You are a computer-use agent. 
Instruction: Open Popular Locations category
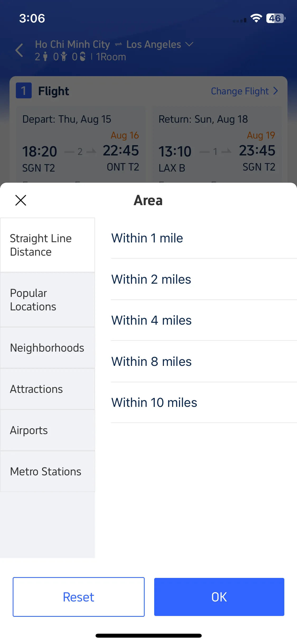pos(48,300)
